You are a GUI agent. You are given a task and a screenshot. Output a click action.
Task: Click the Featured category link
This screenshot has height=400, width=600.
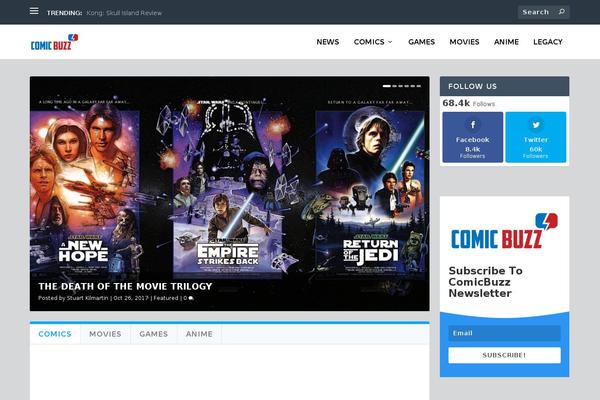click(x=166, y=298)
